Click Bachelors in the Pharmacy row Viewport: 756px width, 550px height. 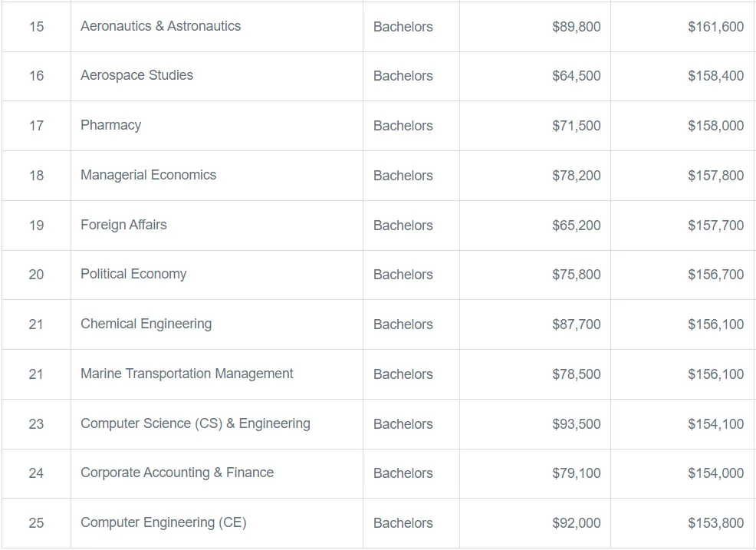click(403, 126)
